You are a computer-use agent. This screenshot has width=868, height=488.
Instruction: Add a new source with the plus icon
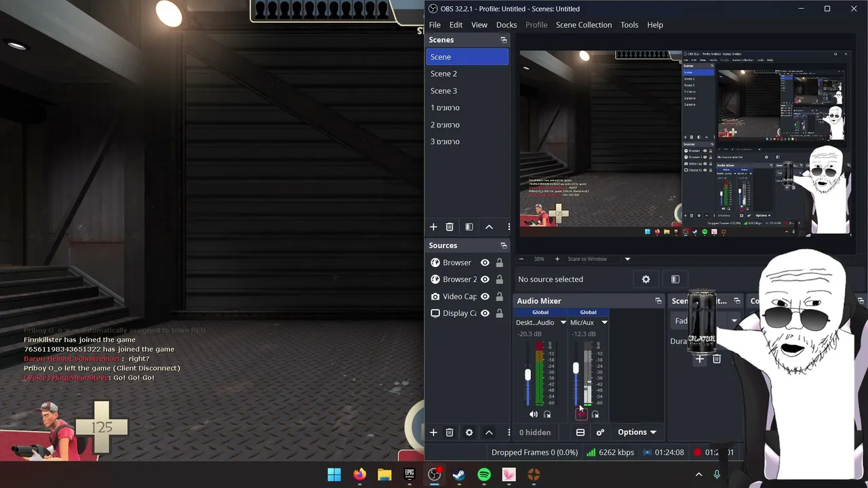[x=433, y=432]
